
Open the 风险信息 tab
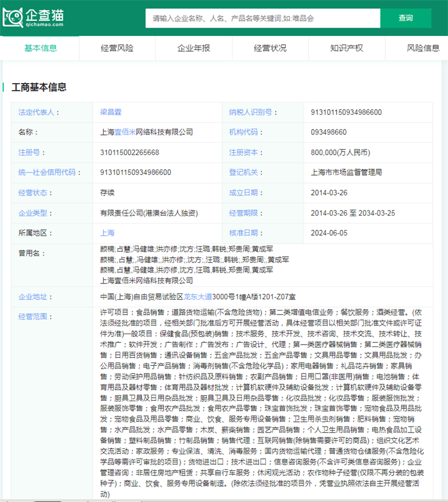pos(423,48)
